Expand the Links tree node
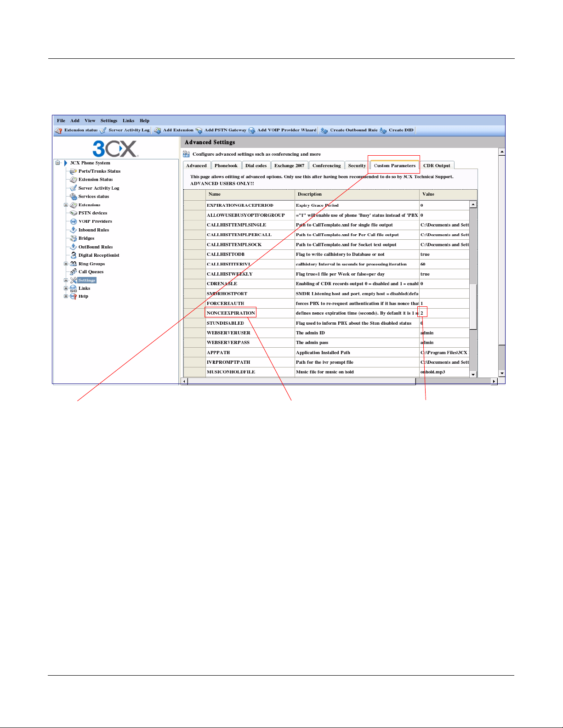The height and width of the screenshot is (728, 563). point(66,288)
